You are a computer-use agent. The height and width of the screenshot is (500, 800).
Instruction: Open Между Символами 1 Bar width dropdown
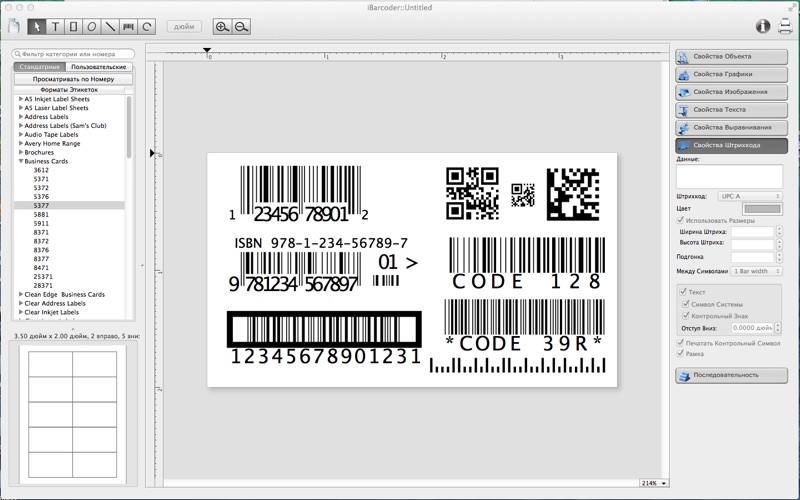tap(756, 271)
